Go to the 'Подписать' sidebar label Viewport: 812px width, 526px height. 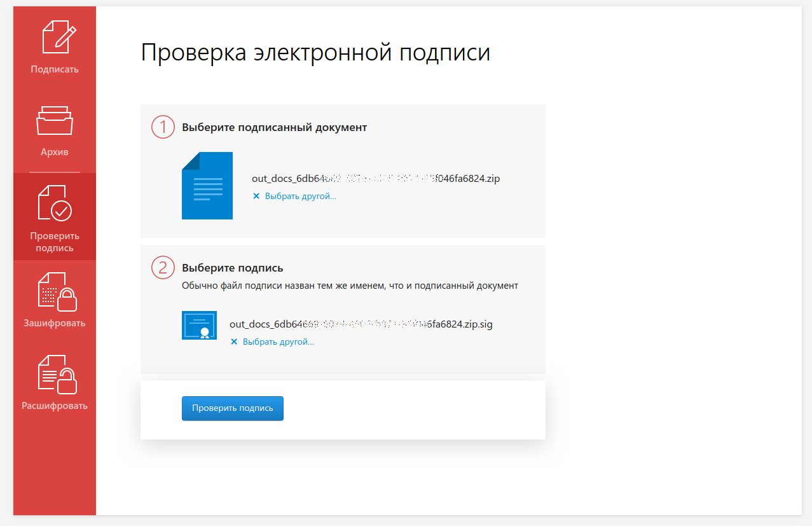(x=55, y=69)
